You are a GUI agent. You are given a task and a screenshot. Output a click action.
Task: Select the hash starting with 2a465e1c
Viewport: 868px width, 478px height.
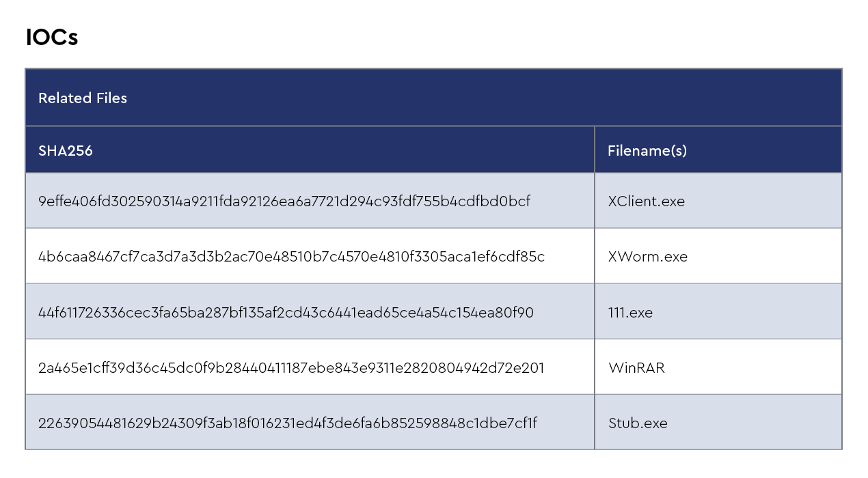[291, 368]
